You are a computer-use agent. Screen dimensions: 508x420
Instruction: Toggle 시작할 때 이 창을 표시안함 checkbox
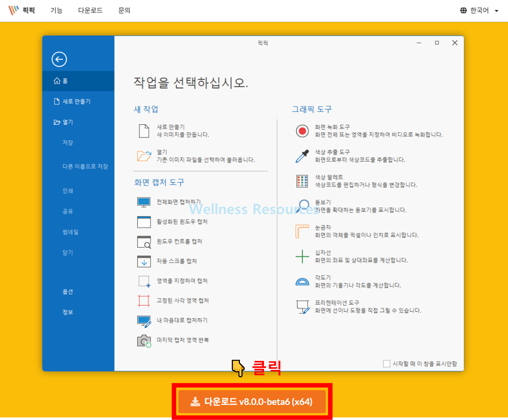[x=387, y=364]
